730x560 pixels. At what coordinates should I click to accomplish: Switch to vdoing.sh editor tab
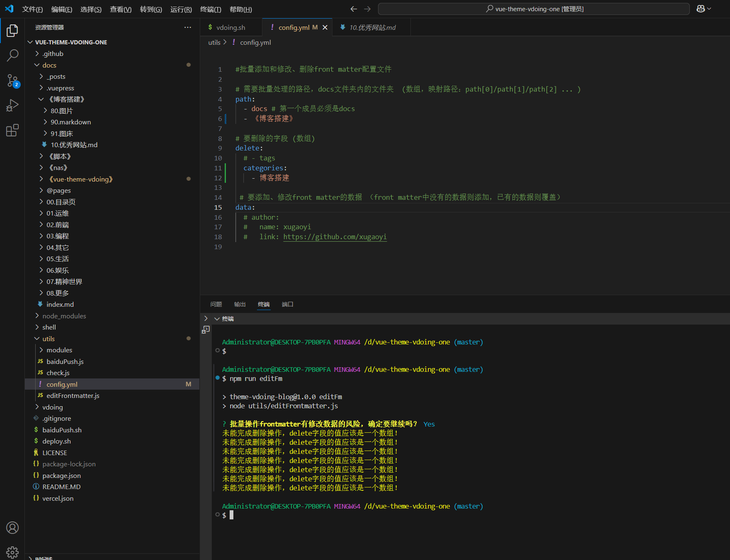pyautogui.click(x=231, y=27)
